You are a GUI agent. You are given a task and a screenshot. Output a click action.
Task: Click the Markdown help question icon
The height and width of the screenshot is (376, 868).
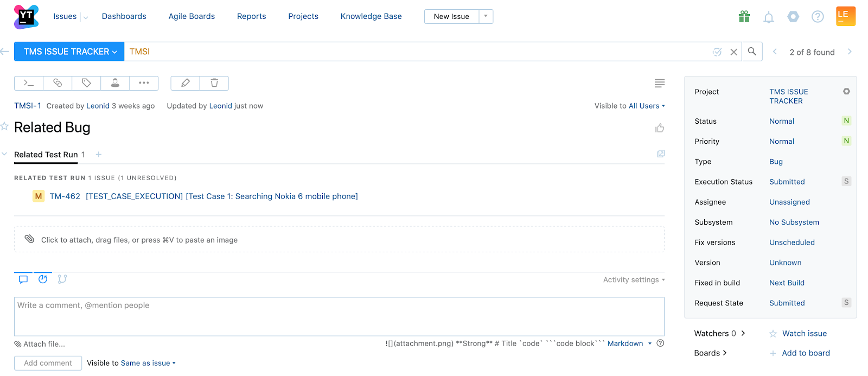point(660,343)
